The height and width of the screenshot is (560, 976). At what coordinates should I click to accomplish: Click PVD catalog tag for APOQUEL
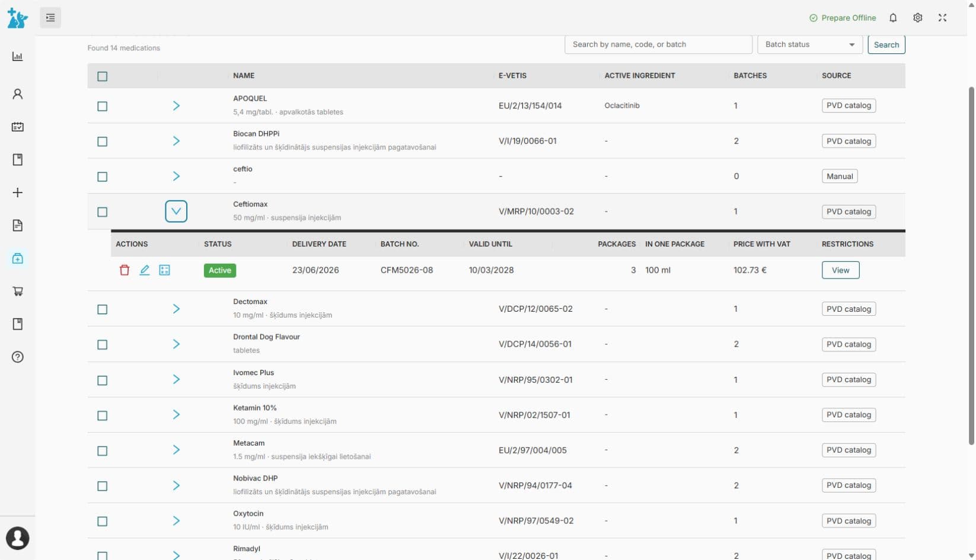(849, 105)
